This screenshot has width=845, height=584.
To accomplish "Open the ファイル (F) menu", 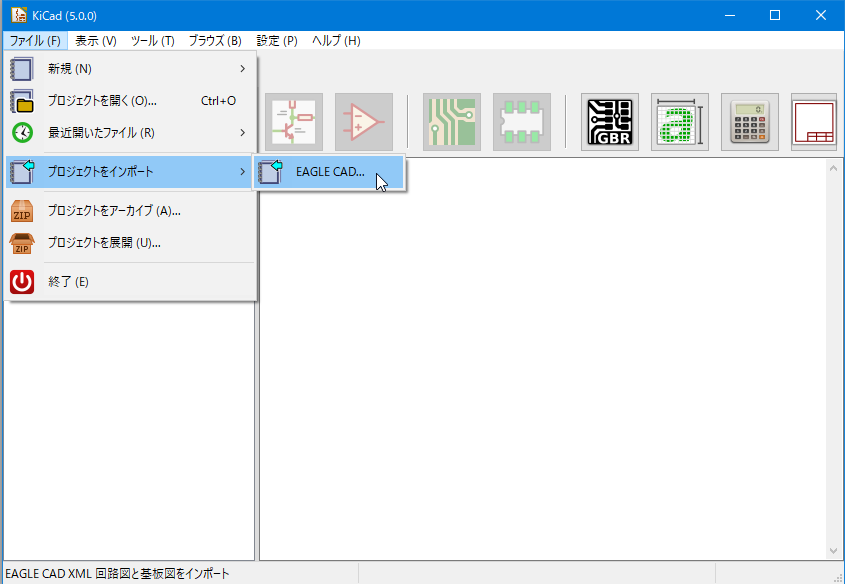I will pyautogui.click(x=35, y=41).
